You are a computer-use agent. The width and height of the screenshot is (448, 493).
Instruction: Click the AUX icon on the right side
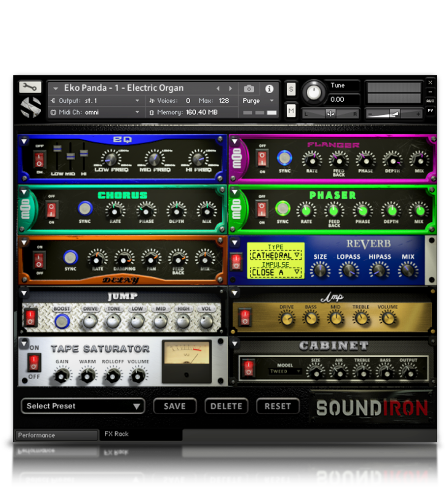[430, 102]
